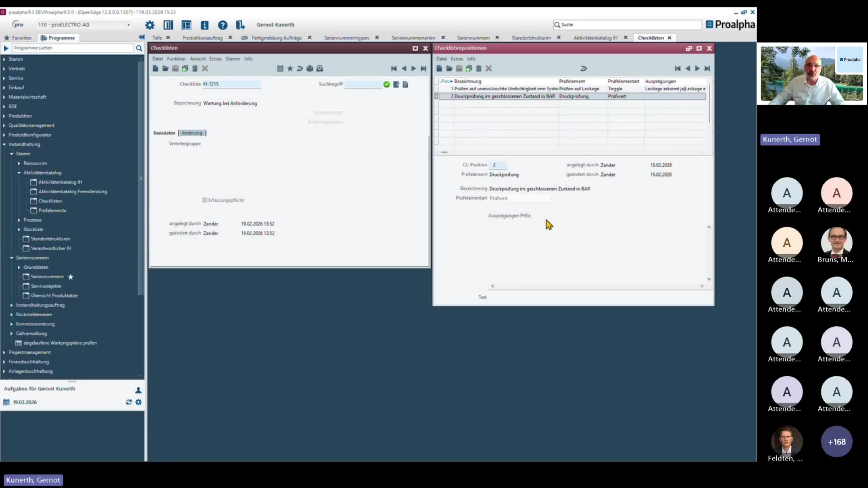This screenshot has height=488, width=868.
Task: Collapse the Seriennummern tree node
Action: [12, 258]
